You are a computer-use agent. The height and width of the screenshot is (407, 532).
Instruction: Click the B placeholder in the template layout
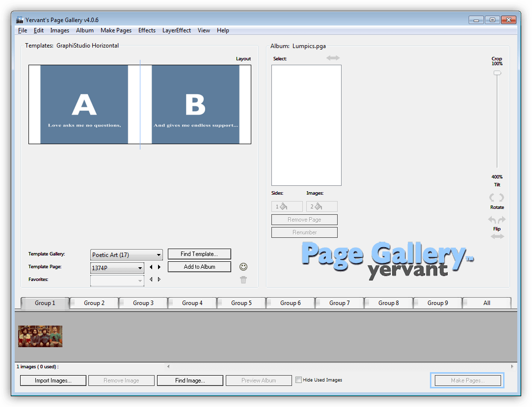195,104
